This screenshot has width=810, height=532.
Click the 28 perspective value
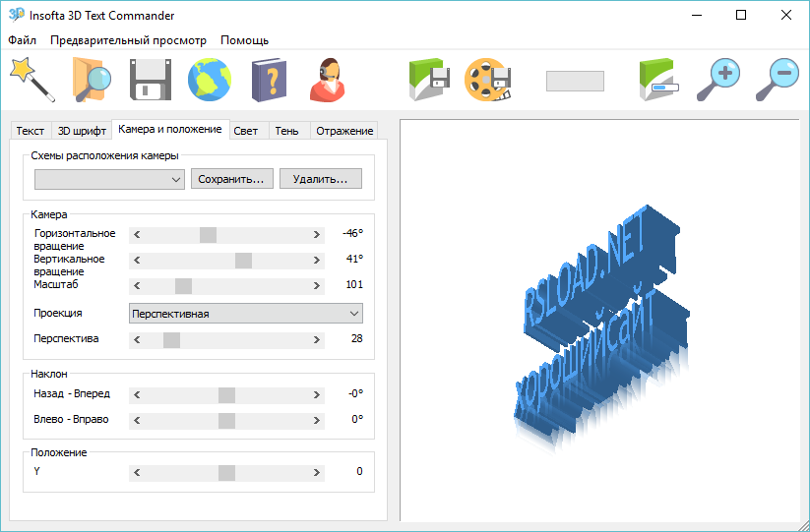click(x=357, y=338)
